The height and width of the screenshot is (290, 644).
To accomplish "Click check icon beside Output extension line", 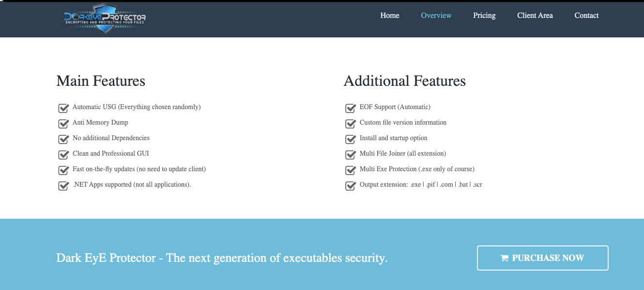I will [x=351, y=185].
